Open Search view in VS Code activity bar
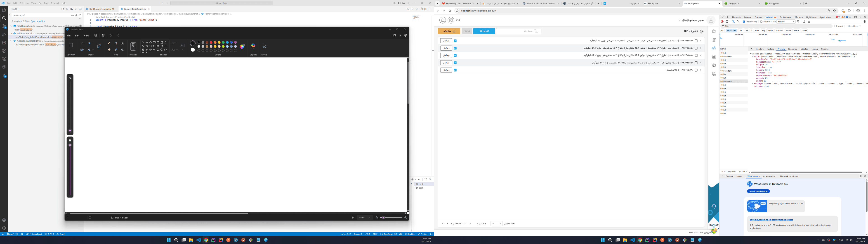The width and height of the screenshot is (868, 244). coord(4,18)
